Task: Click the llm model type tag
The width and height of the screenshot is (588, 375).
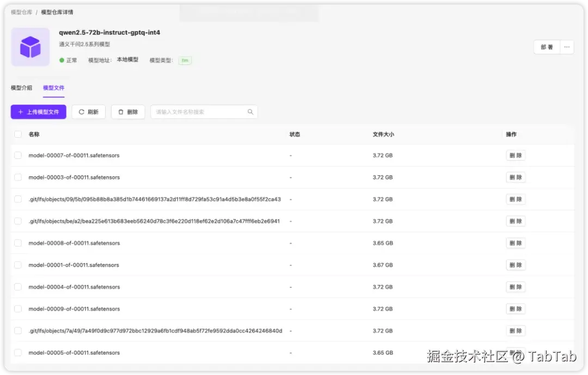Action: [185, 60]
